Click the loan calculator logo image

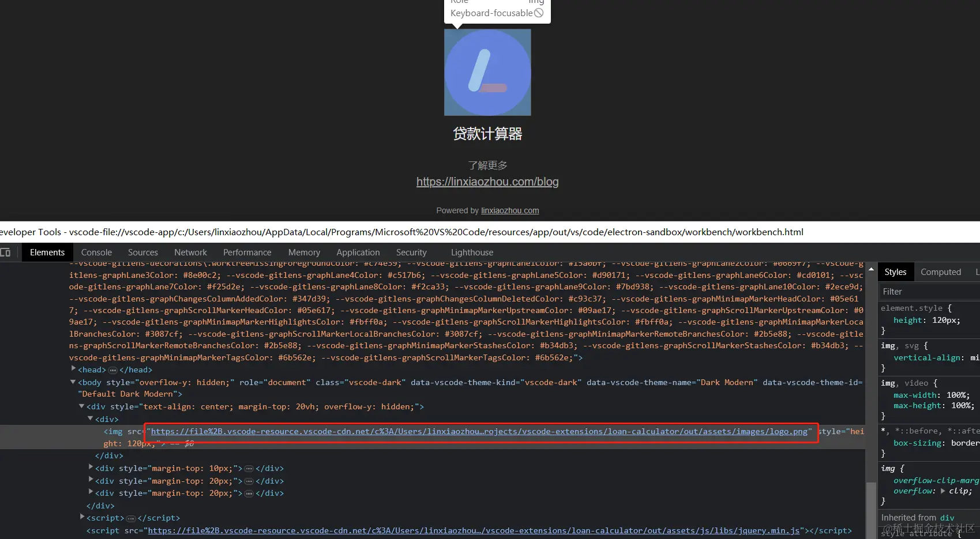487,72
